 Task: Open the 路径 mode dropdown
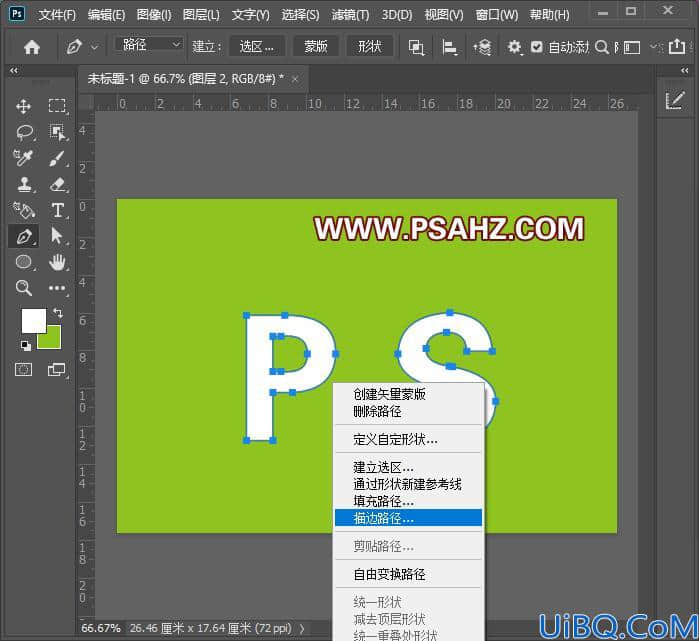(148, 45)
